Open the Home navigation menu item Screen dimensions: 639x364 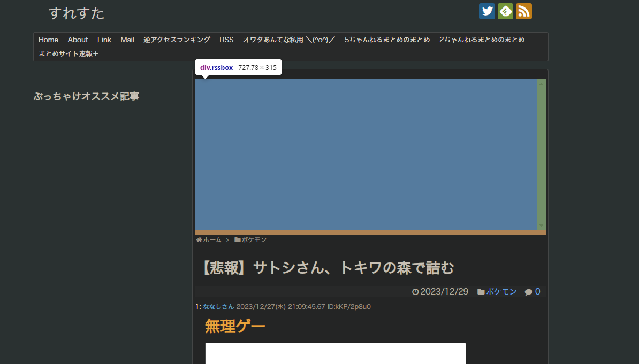point(48,40)
